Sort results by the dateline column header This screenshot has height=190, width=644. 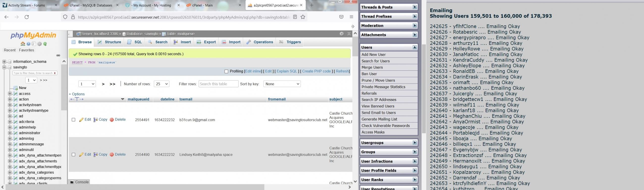click(x=167, y=99)
